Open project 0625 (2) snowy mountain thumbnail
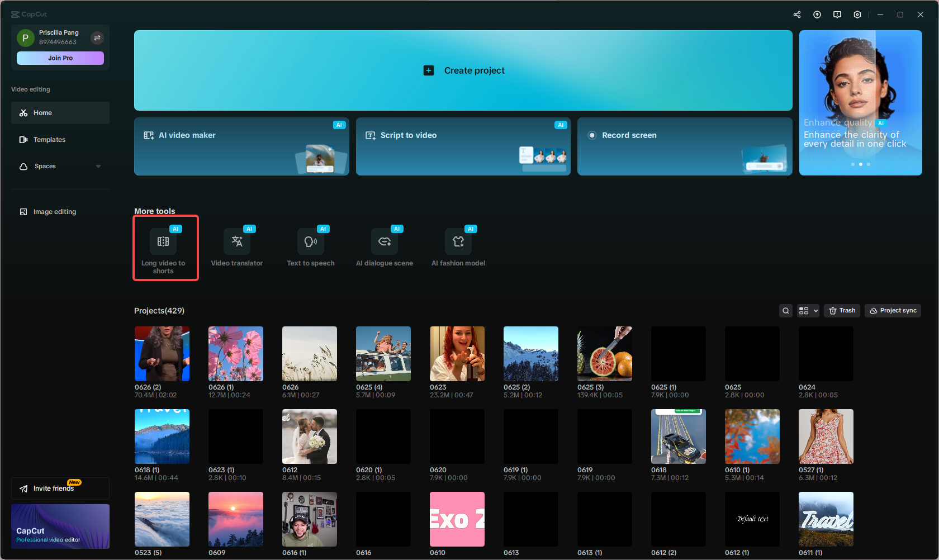The image size is (939, 560). tap(531, 354)
